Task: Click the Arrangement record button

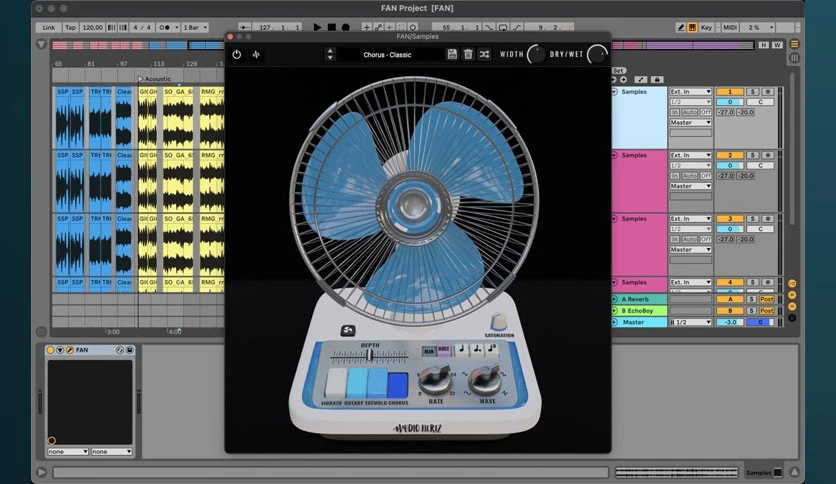Action: 345,27
